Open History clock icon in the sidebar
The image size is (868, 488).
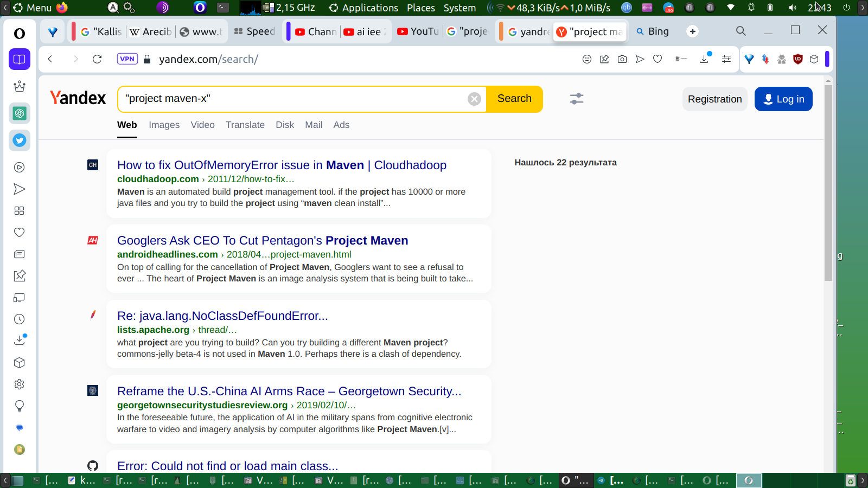tap(20, 319)
